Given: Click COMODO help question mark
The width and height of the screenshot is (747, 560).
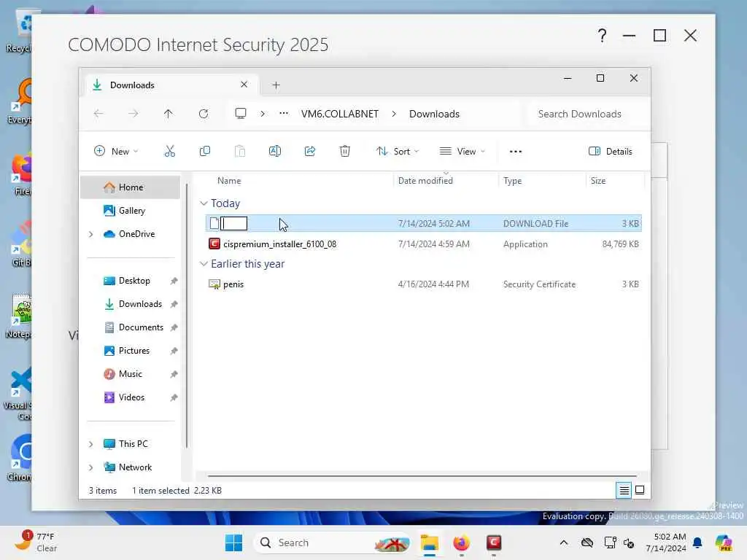Looking at the screenshot, I should [x=602, y=36].
